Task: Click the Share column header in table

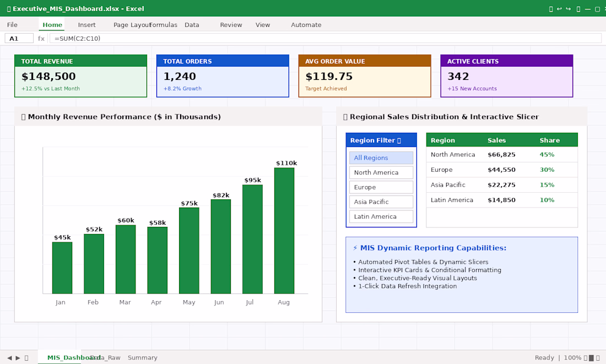Action: 550,140
